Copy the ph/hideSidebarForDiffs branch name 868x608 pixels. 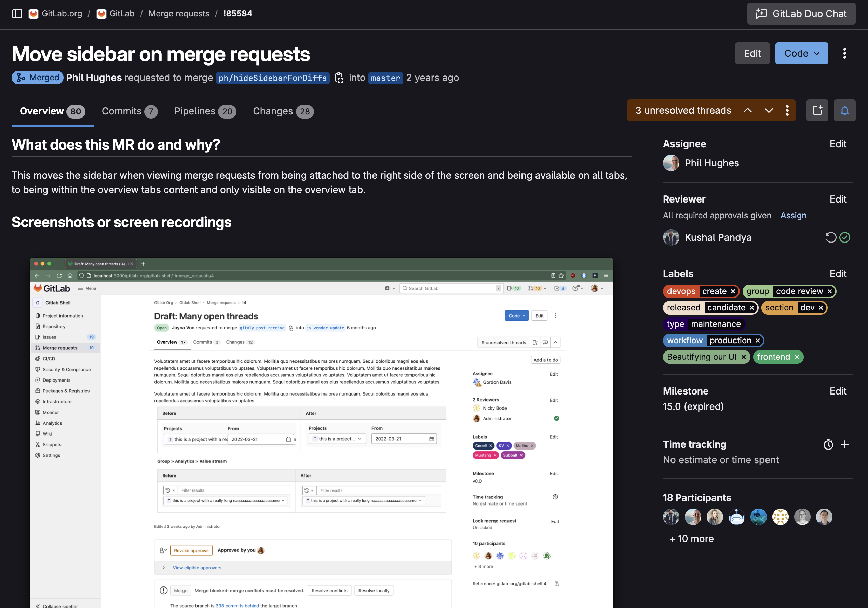point(339,78)
